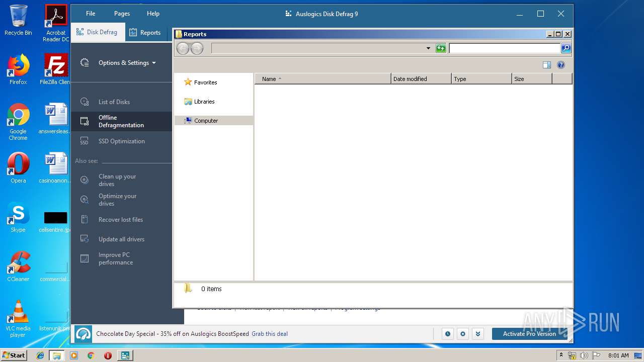The image size is (644, 362).
Task: Click the Grab this deal link
Action: click(270, 334)
